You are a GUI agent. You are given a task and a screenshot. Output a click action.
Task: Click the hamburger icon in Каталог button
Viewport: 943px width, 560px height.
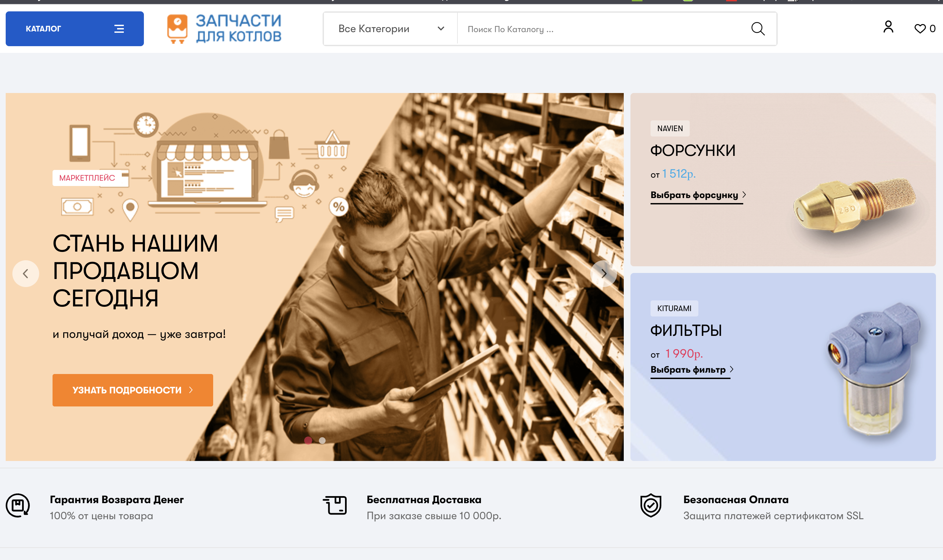119,29
